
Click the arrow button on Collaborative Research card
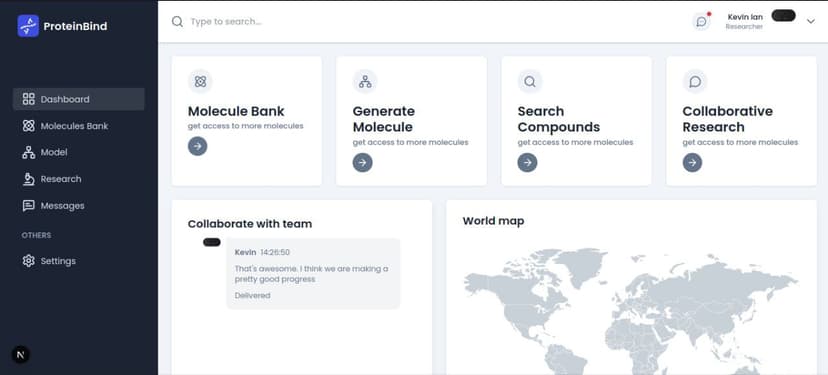point(692,163)
